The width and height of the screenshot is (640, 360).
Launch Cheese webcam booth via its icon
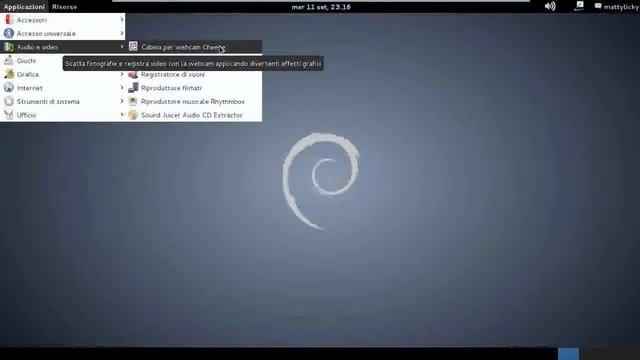(x=133, y=47)
